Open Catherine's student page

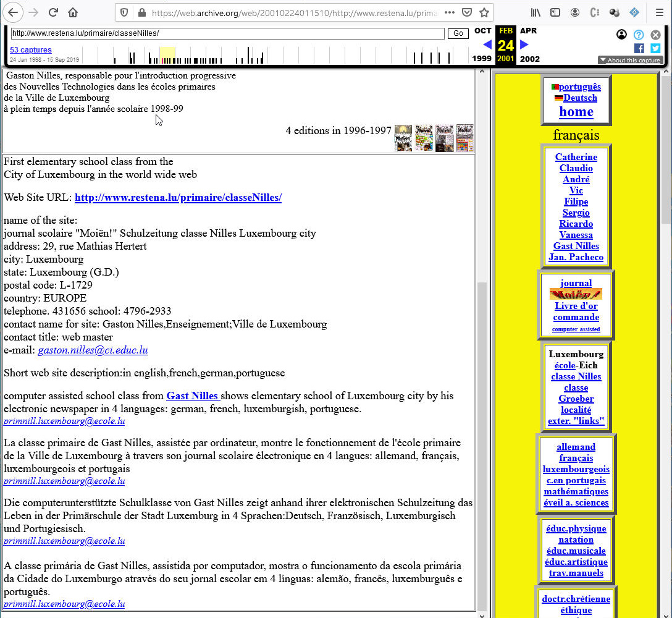[x=576, y=157]
